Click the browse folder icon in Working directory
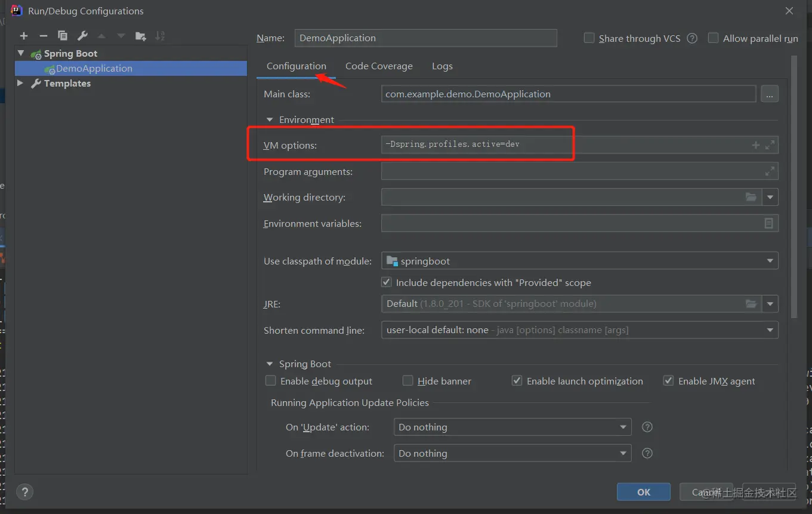The height and width of the screenshot is (514, 812). [751, 197]
